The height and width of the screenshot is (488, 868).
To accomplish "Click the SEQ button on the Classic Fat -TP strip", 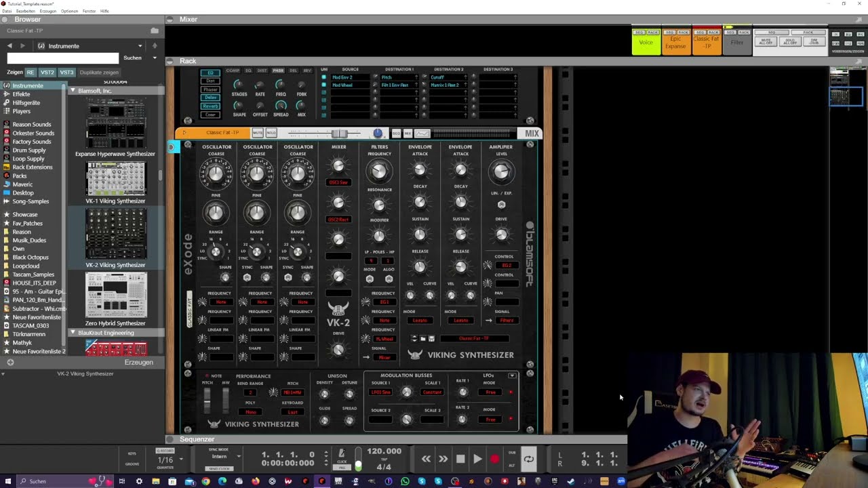I will tap(396, 133).
